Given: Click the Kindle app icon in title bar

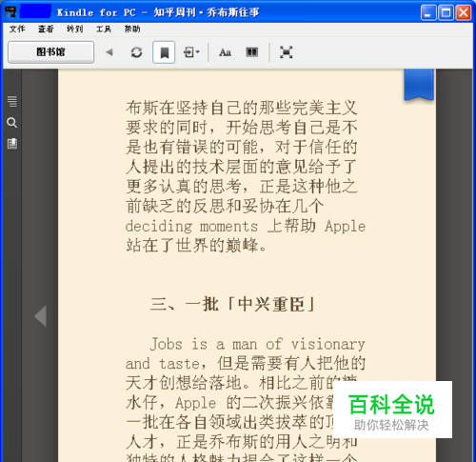Looking at the screenshot, I should (10, 12).
